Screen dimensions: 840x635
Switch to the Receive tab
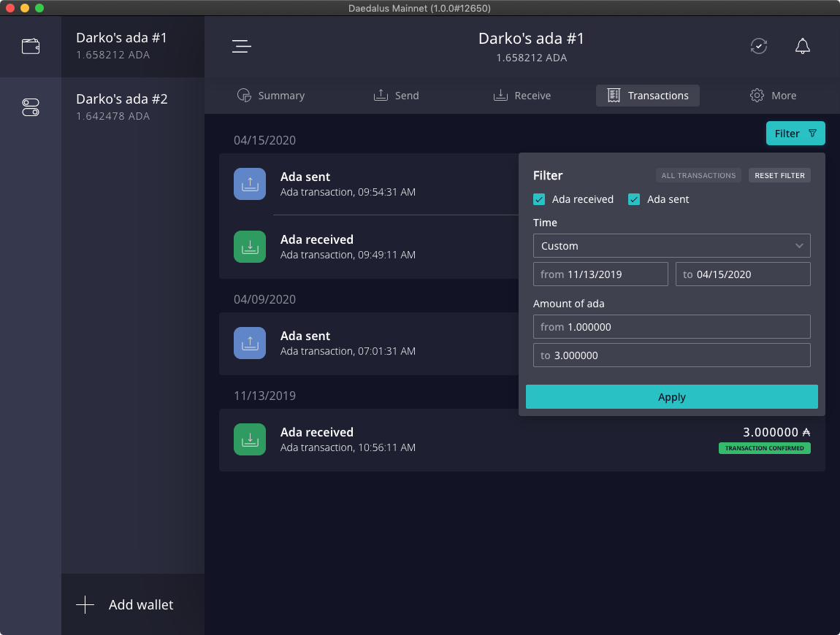tap(522, 96)
